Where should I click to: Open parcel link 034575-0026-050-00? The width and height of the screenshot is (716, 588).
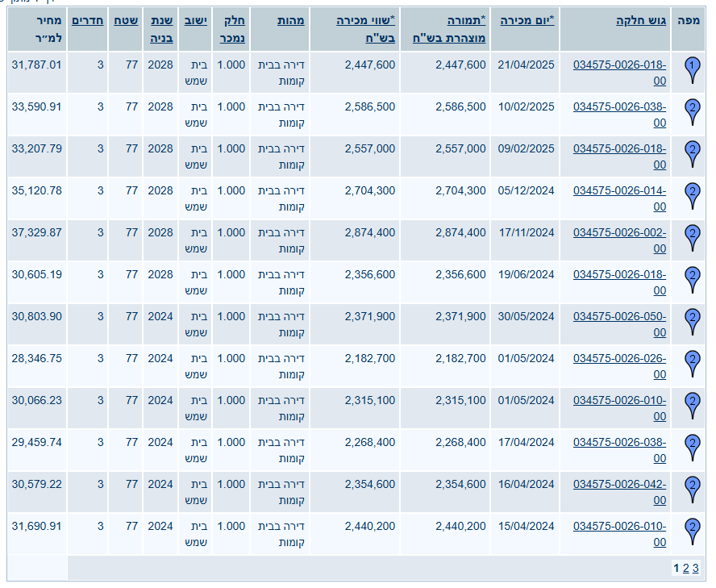click(x=620, y=324)
